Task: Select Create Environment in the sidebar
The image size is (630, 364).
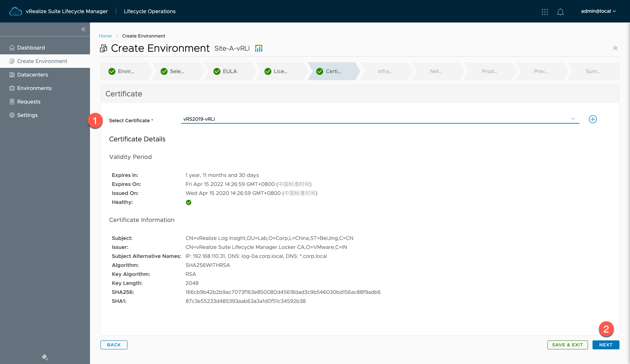Action: (45, 61)
